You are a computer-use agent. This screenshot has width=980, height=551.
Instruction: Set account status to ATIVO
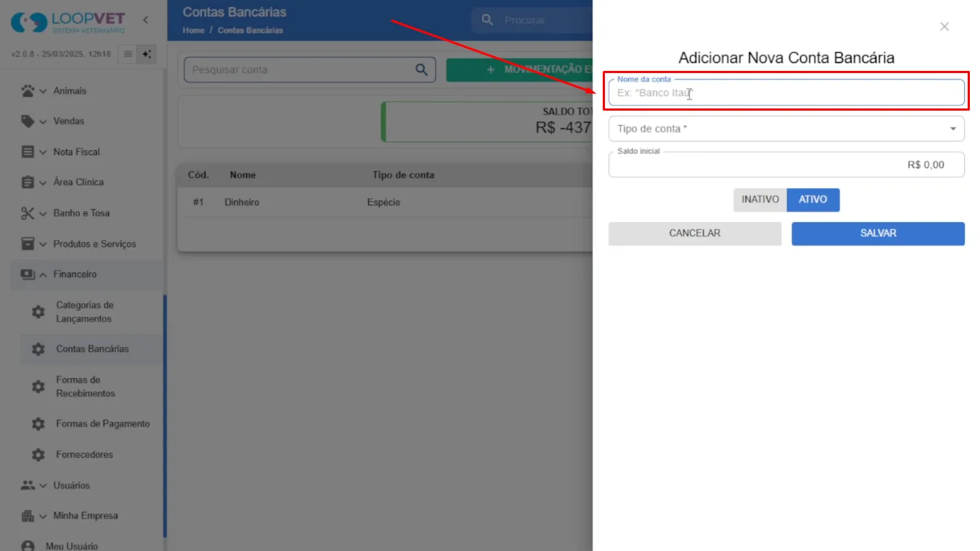(x=813, y=200)
